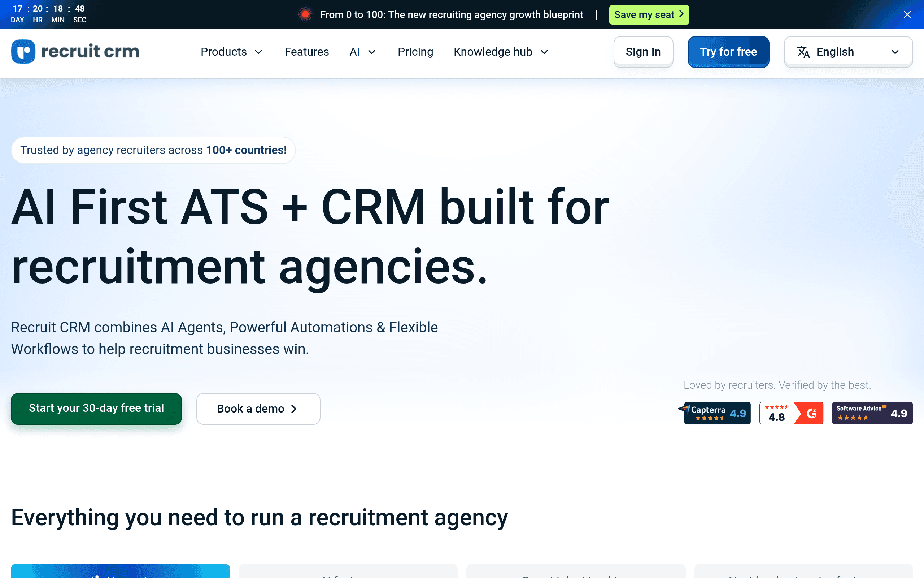Click the Sign in button
This screenshot has height=578, width=924.
click(x=643, y=52)
